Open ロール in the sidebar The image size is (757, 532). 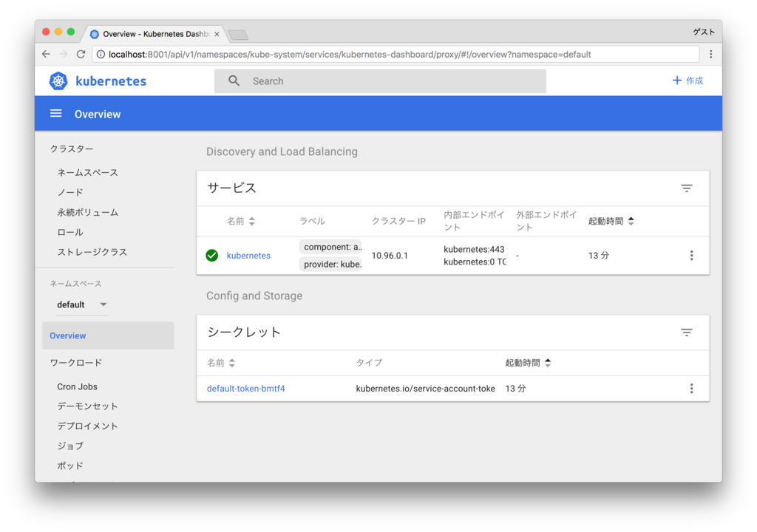(70, 232)
